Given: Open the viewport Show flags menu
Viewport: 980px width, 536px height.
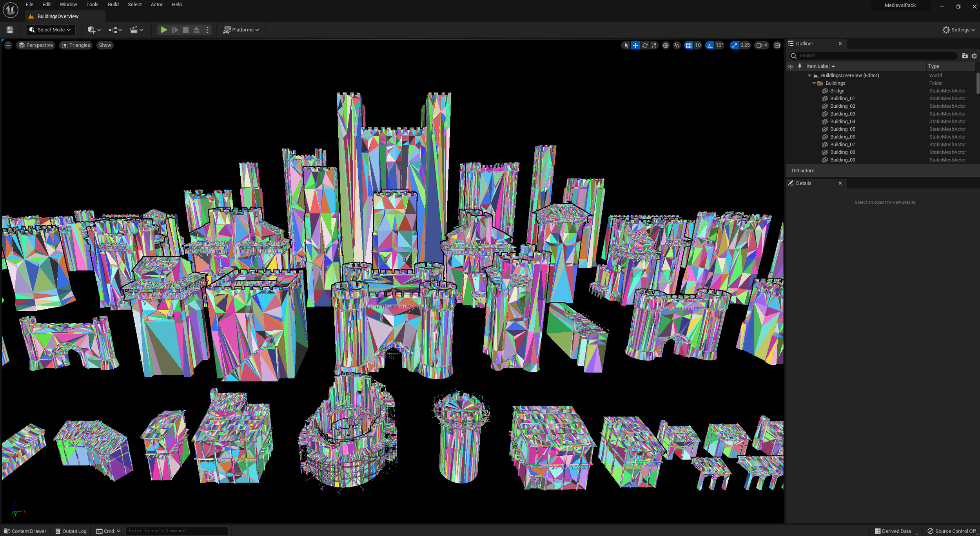Looking at the screenshot, I should point(105,45).
